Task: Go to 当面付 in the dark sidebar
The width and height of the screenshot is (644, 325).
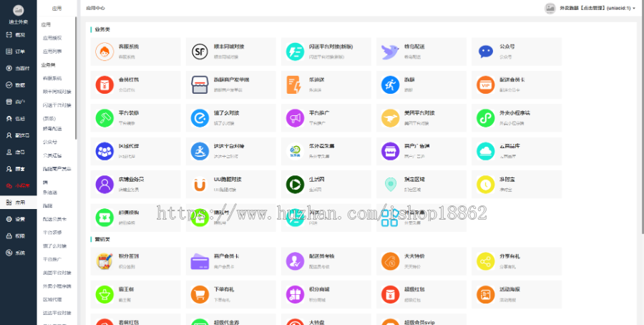Action: coord(18,68)
